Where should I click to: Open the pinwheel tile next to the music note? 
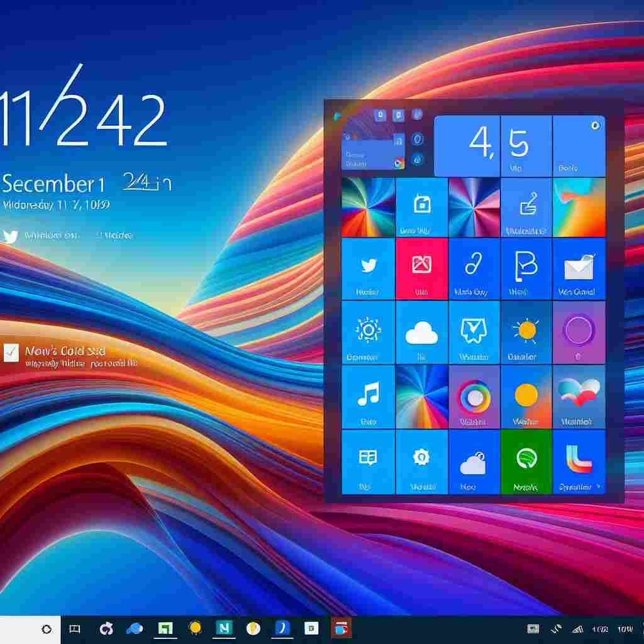pos(421,397)
